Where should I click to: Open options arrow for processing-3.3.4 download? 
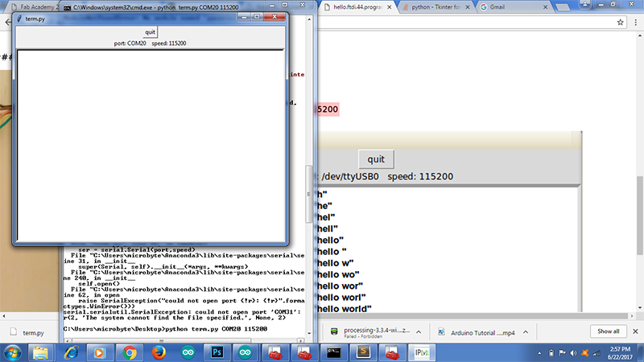point(419,332)
